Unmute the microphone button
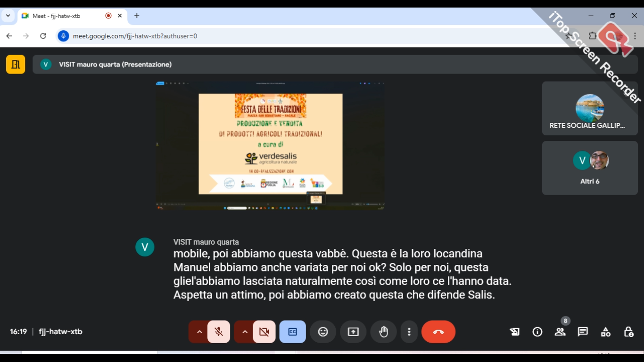This screenshot has width=644, height=362. tap(219, 332)
